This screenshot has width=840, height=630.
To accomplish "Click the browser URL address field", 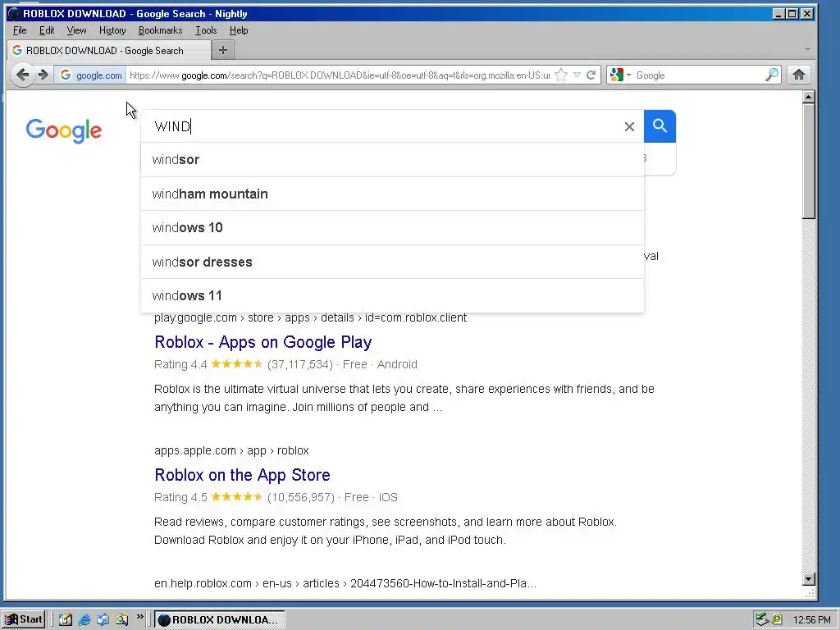I will click(x=340, y=75).
